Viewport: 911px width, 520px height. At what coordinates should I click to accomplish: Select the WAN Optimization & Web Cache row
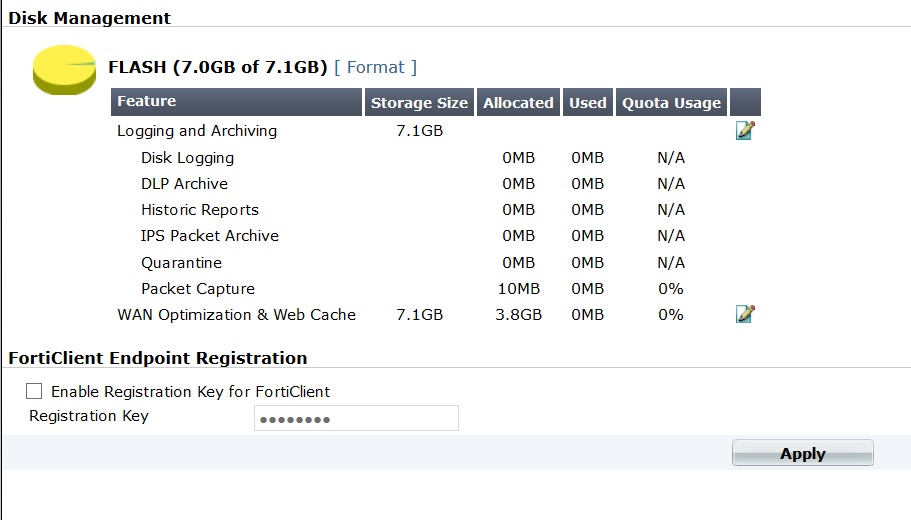click(236, 315)
